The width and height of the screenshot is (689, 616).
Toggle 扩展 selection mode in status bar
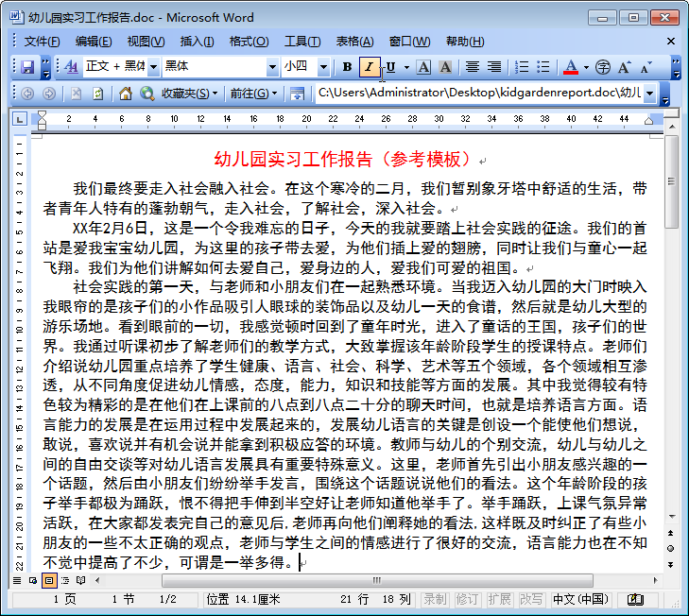coord(499,599)
